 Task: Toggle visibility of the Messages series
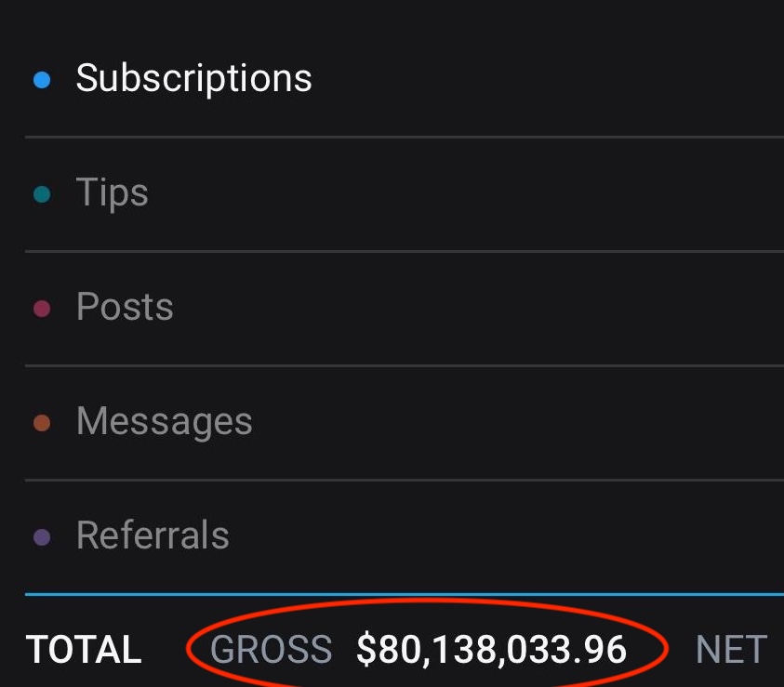click(x=165, y=421)
